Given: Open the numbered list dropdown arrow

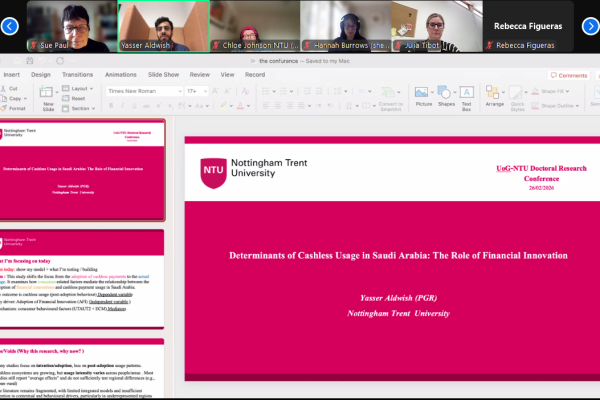Looking at the screenshot, I should pyautogui.click(x=292, y=91).
